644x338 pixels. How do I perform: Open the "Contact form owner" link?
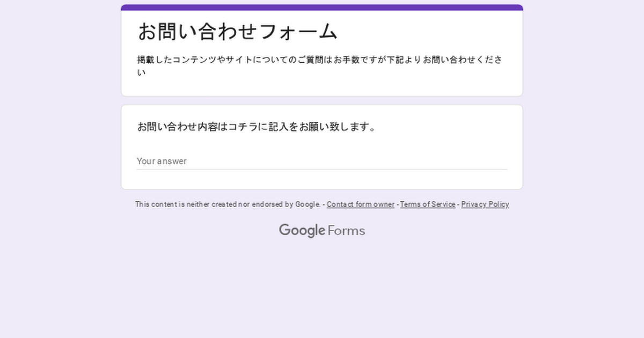click(360, 204)
